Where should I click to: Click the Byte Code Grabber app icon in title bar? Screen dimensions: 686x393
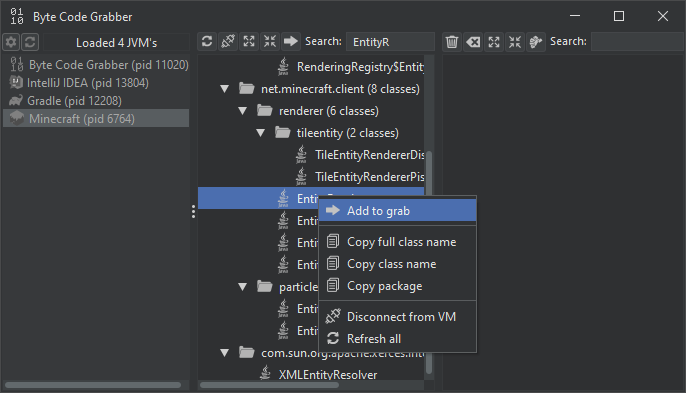coord(17,17)
